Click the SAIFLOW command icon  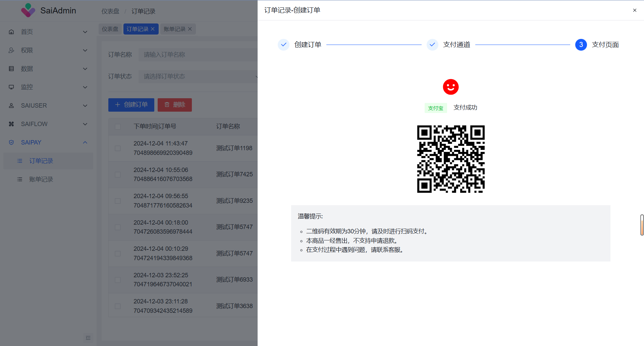[x=11, y=124]
